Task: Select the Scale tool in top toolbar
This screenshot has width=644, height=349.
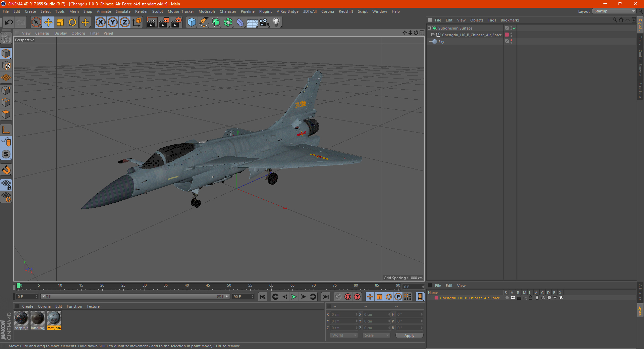Action: (60, 22)
